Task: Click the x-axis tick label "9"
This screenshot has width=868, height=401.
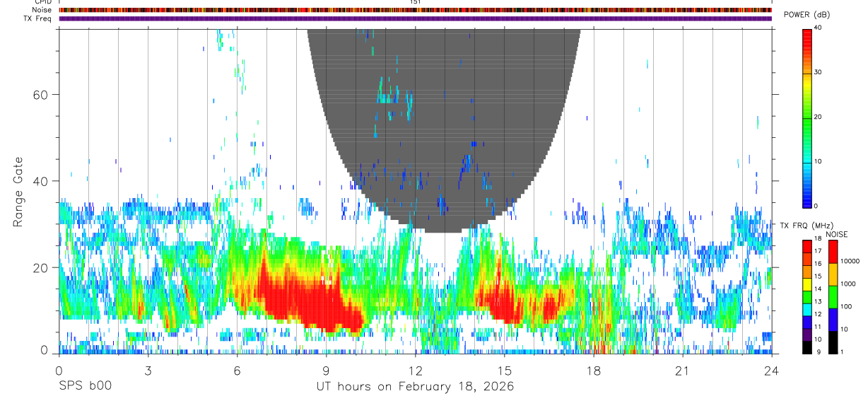Action: [326, 371]
